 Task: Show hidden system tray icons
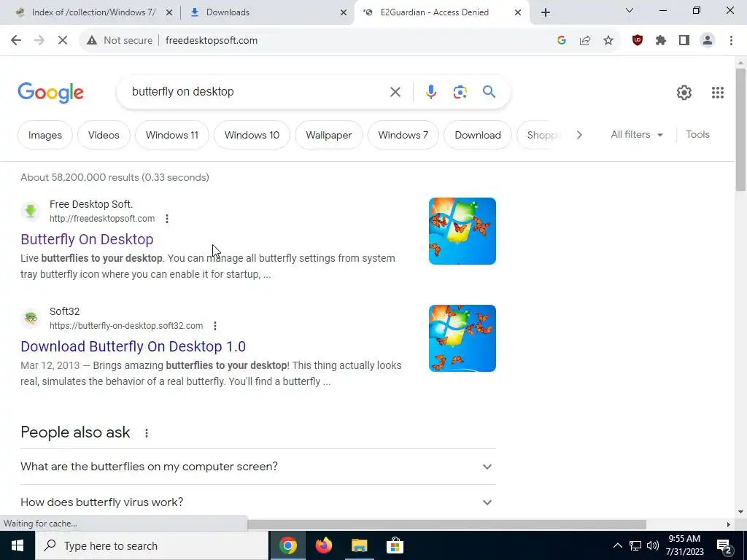click(617, 545)
